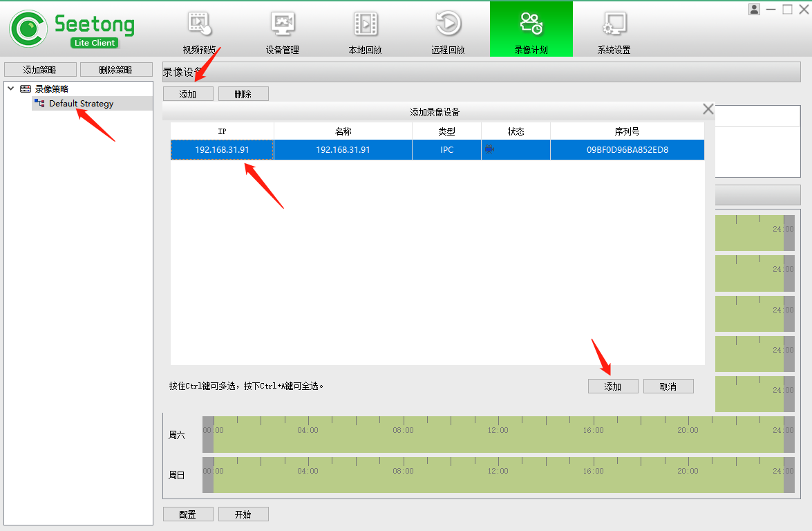This screenshot has height=531, width=812.
Task: Close the 添加录像设备 dialog
Action: [x=708, y=109]
